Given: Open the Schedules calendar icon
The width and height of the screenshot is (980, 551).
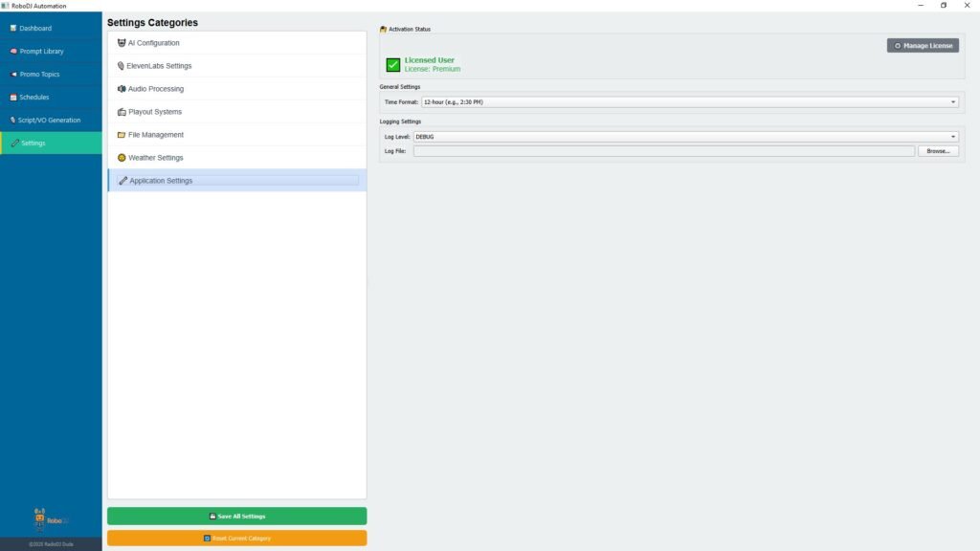Looking at the screenshot, I should click(x=13, y=98).
